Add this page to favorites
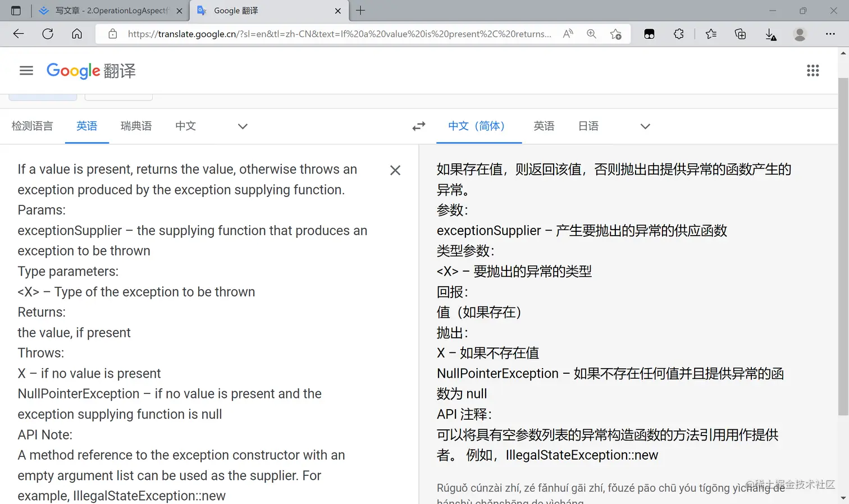 tap(616, 34)
